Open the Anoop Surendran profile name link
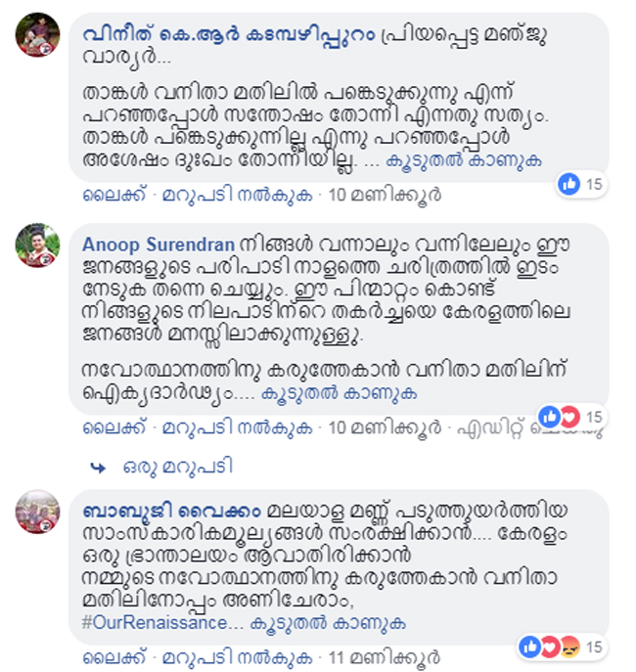This screenshot has width=636, height=672. point(159,245)
